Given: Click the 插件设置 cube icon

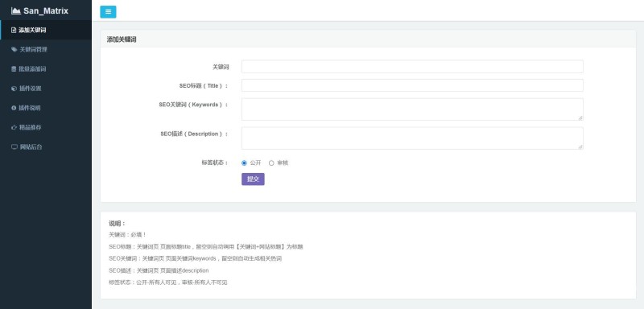Looking at the screenshot, I should pos(14,89).
